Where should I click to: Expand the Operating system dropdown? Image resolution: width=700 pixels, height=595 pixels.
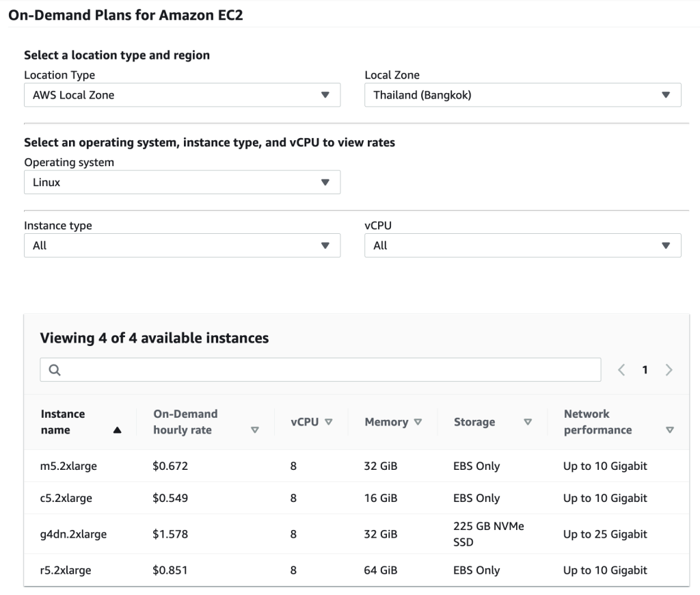pyautogui.click(x=182, y=183)
